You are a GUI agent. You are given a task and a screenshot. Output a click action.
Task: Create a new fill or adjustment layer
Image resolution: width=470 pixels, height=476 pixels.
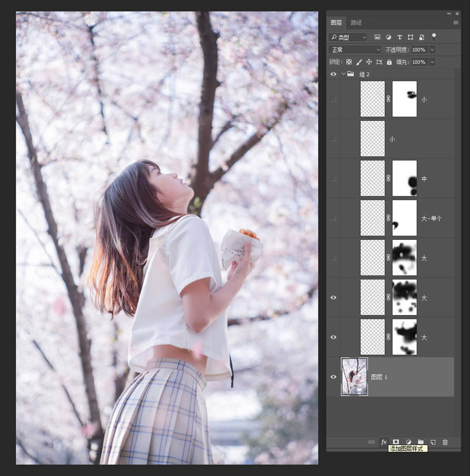pyautogui.click(x=408, y=442)
